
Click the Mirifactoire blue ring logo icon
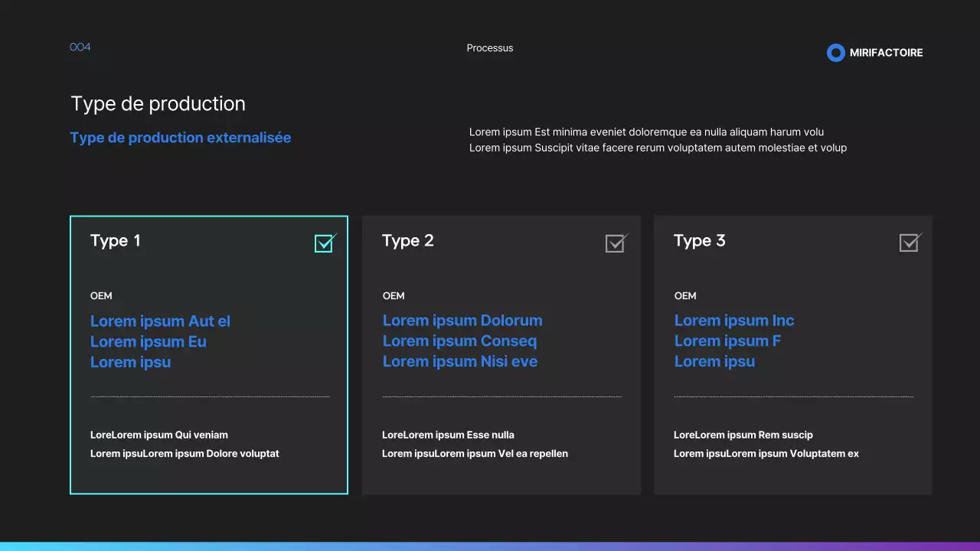click(x=836, y=53)
